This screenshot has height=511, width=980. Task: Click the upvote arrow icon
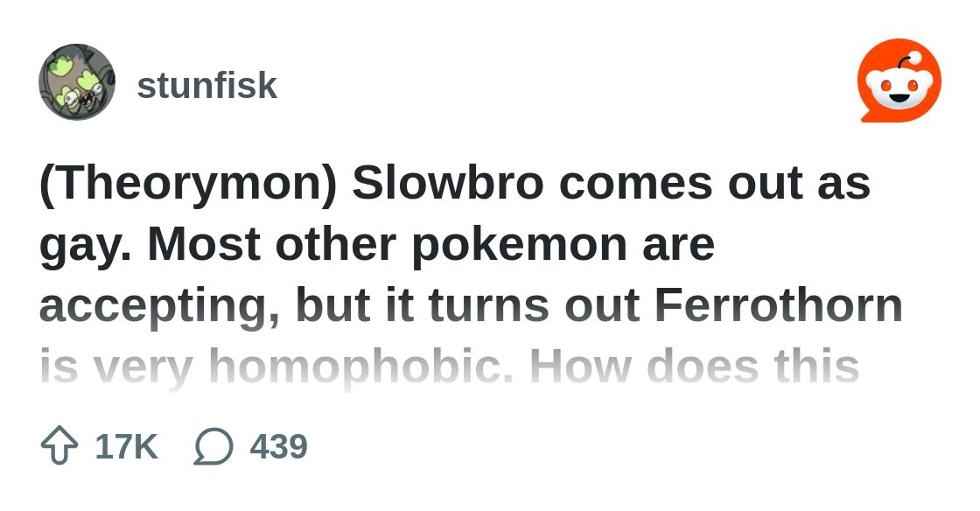click(59, 446)
